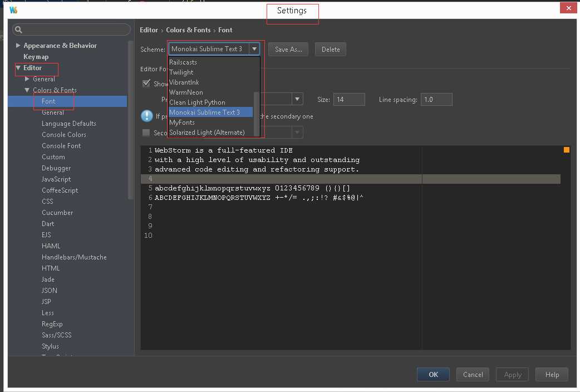Screen dimensions: 580x392
Task: Open JavaScript colors settings
Action: click(x=56, y=179)
